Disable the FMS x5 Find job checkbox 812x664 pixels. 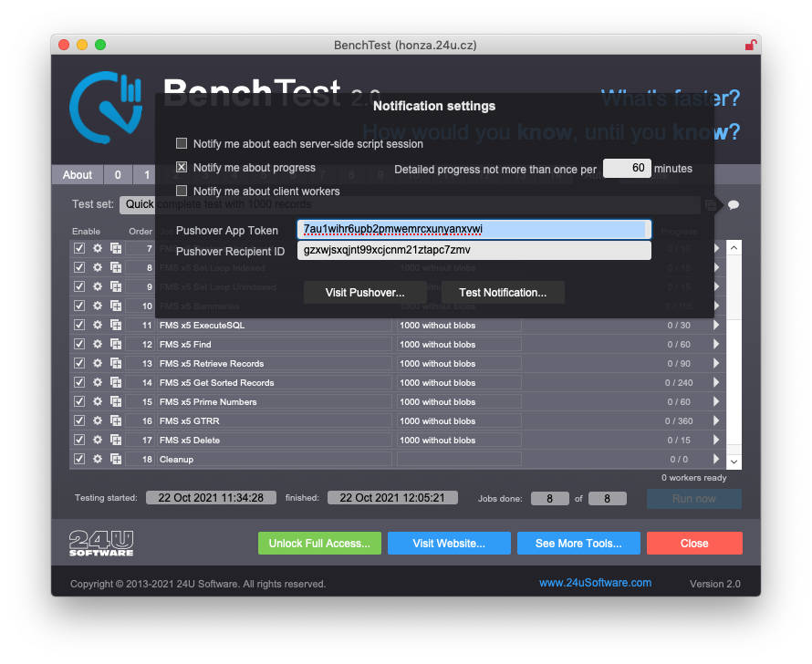click(x=79, y=344)
